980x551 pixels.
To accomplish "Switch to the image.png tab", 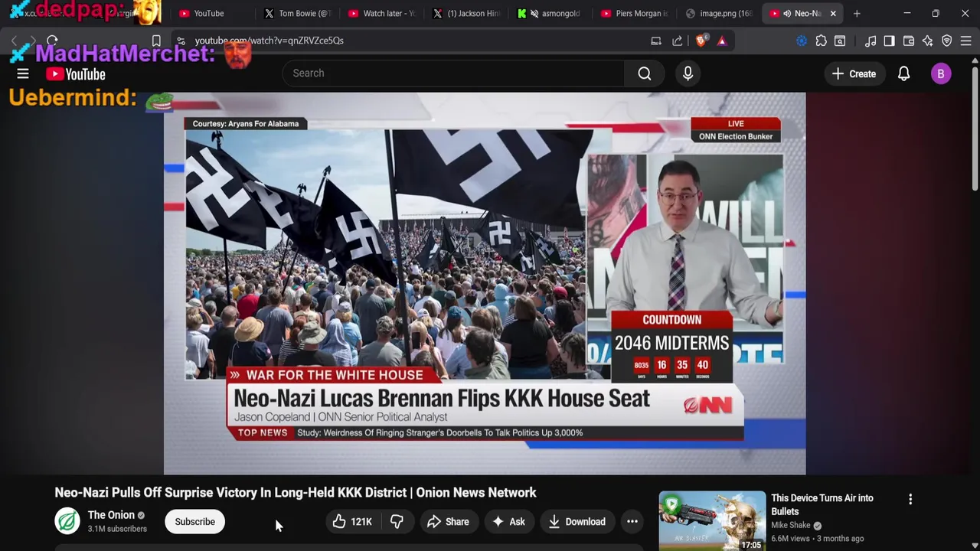I will 718,13.
